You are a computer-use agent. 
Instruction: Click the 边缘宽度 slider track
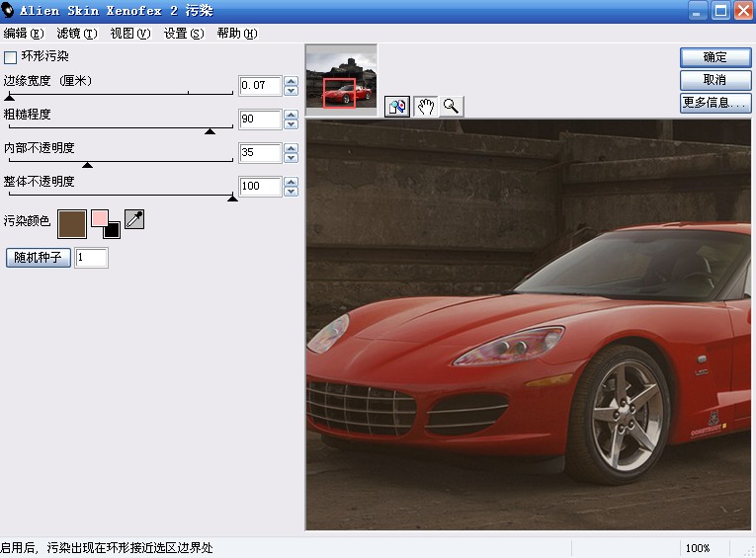click(121, 94)
